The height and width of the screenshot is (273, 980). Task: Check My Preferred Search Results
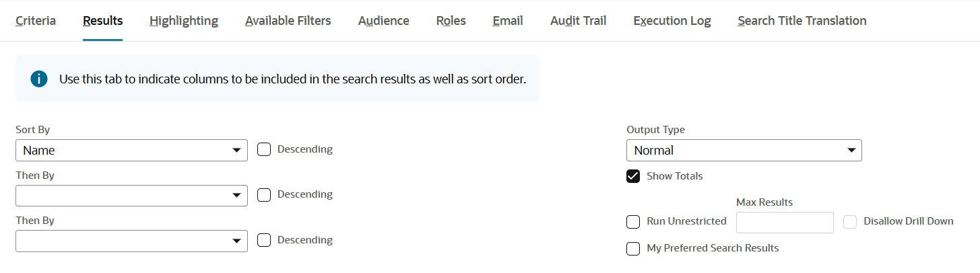[x=633, y=249]
